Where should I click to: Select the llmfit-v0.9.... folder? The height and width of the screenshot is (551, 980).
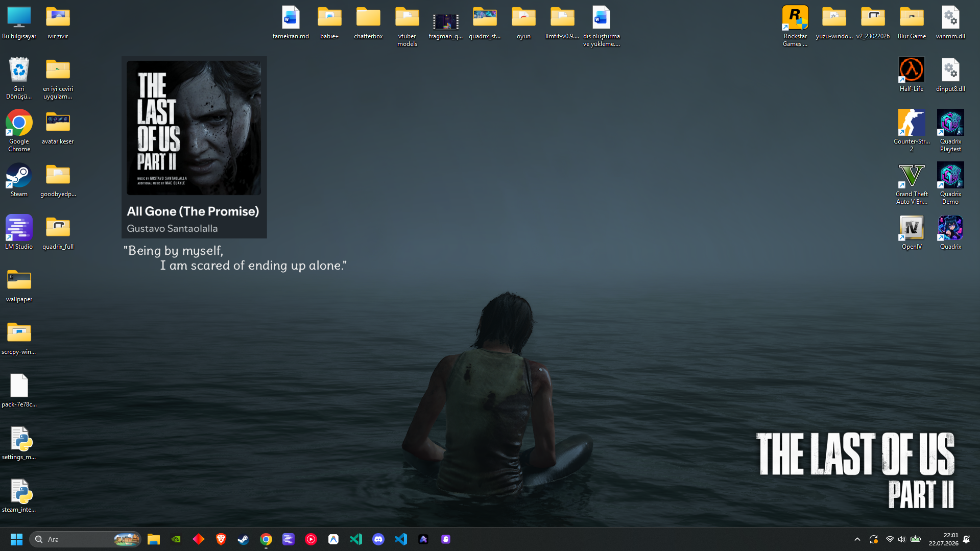click(x=562, y=22)
